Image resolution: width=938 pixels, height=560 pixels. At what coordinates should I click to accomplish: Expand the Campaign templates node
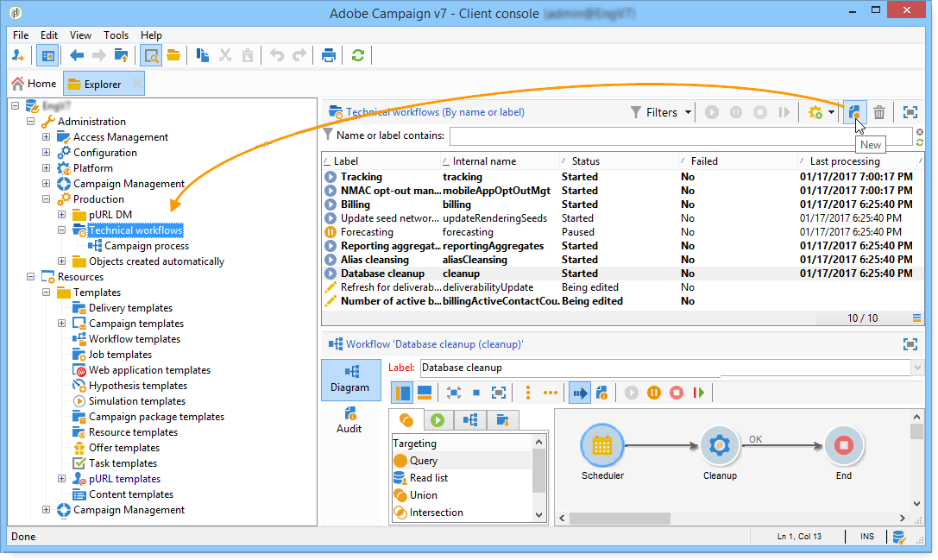point(61,323)
